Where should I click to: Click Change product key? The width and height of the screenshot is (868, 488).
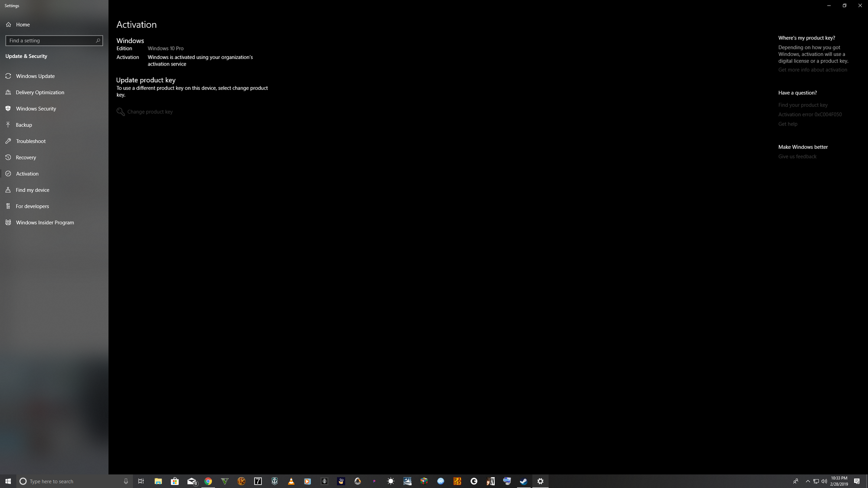coord(145,112)
